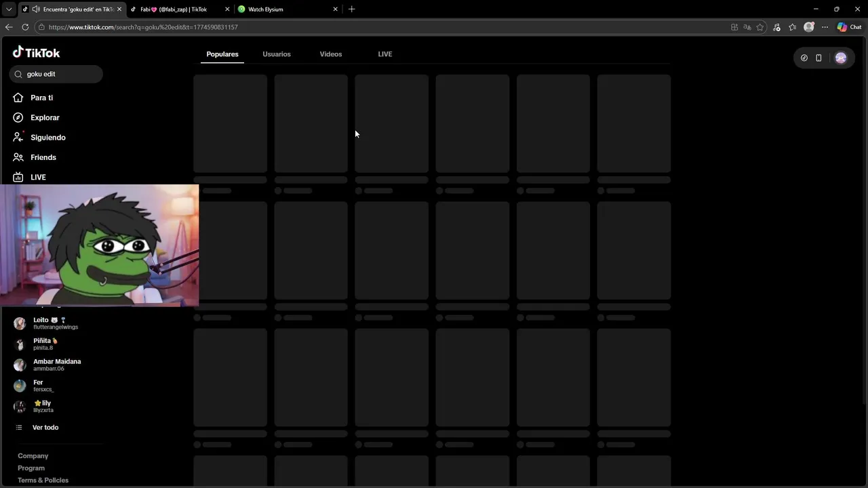Click the LIVE sidebar icon
This screenshot has width=868, height=488.
pos(18,177)
